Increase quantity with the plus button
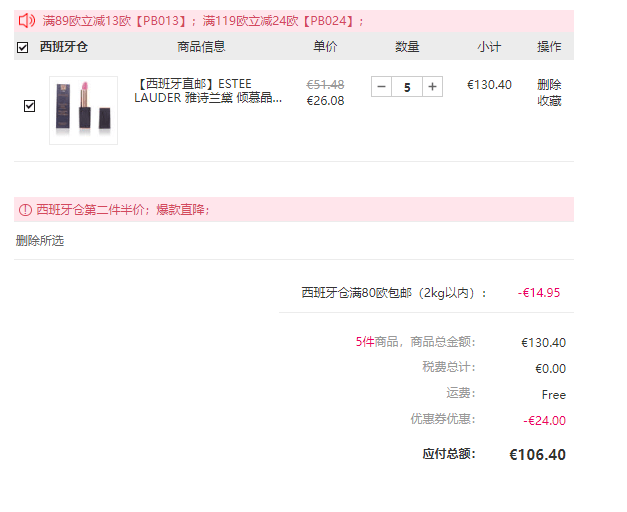Viewport: 627px width, 512px height. (x=432, y=86)
